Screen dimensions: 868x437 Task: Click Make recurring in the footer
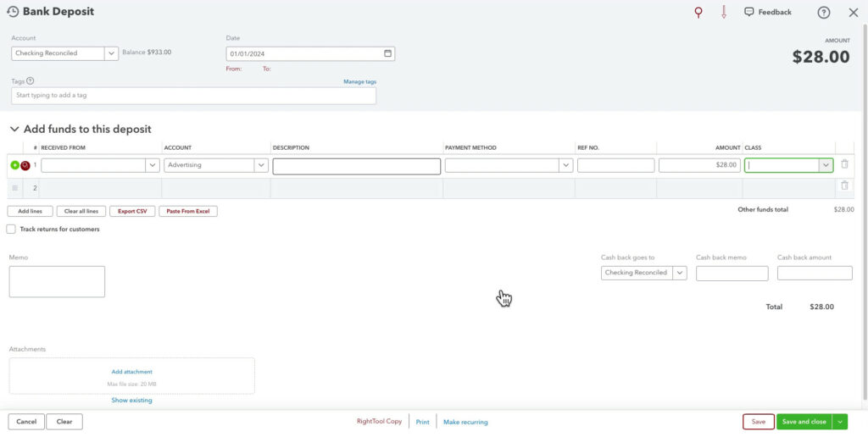tap(465, 422)
